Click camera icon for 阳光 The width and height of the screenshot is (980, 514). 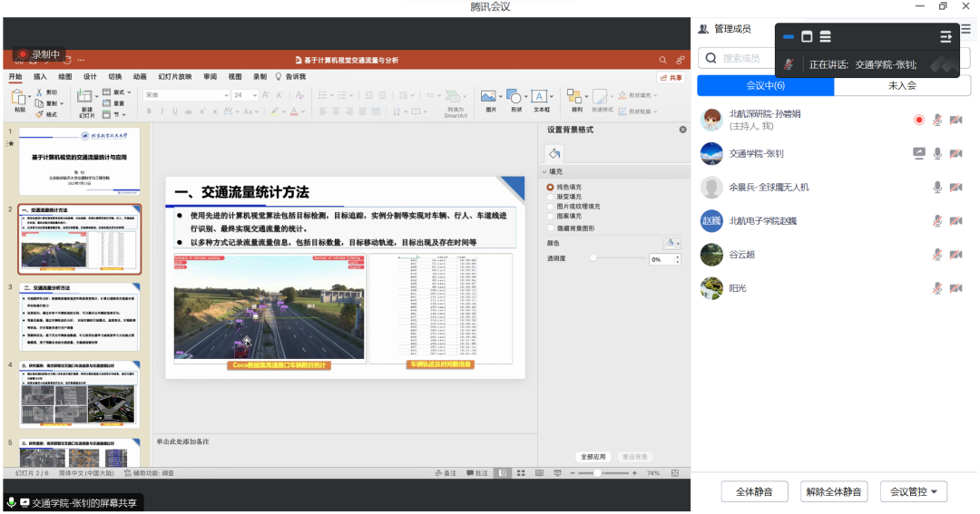pyautogui.click(x=955, y=288)
